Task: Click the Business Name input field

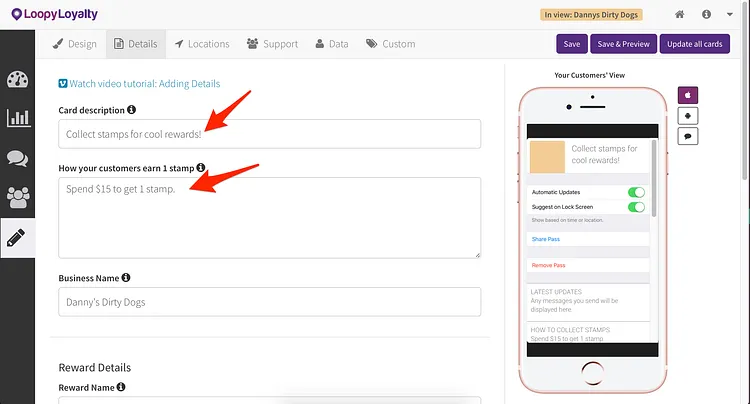Action: (x=270, y=302)
